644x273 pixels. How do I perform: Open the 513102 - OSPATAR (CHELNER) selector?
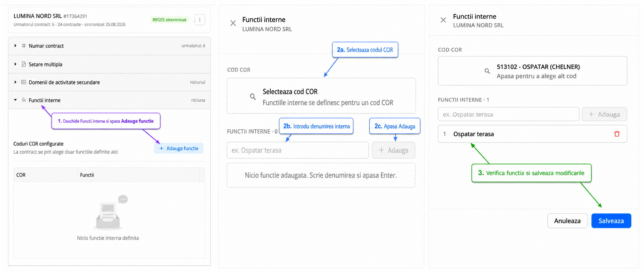pos(532,71)
